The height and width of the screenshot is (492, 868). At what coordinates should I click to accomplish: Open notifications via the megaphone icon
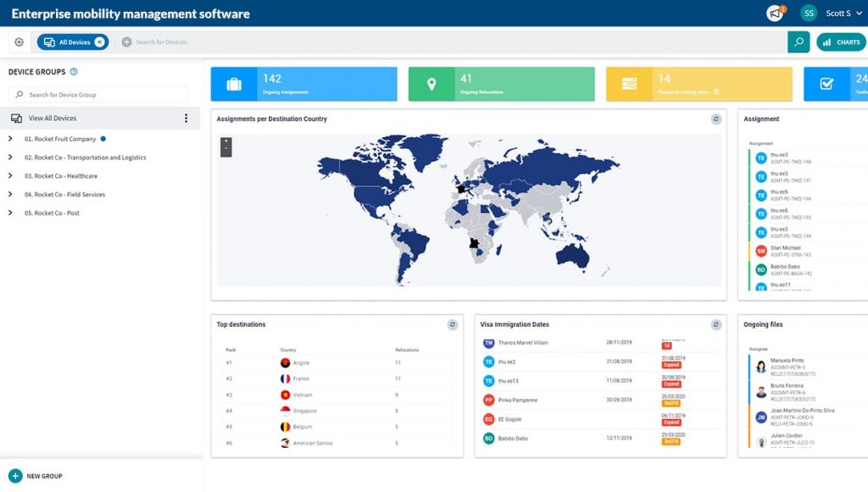772,13
